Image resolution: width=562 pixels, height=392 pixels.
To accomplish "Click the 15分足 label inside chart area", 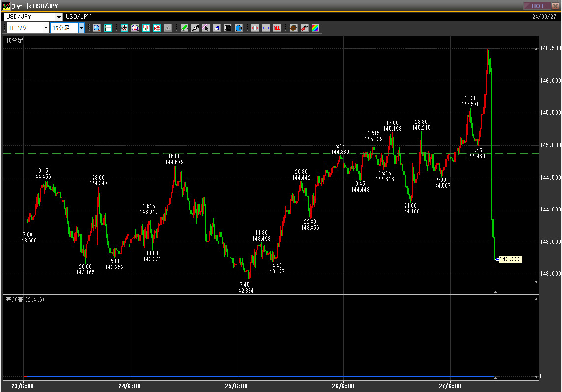I will point(15,41).
